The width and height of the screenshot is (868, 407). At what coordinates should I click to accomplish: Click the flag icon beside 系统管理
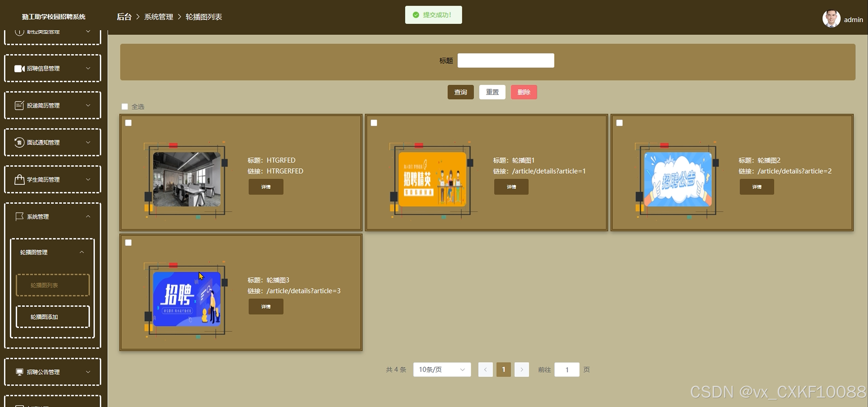click(x=19, y=217)
